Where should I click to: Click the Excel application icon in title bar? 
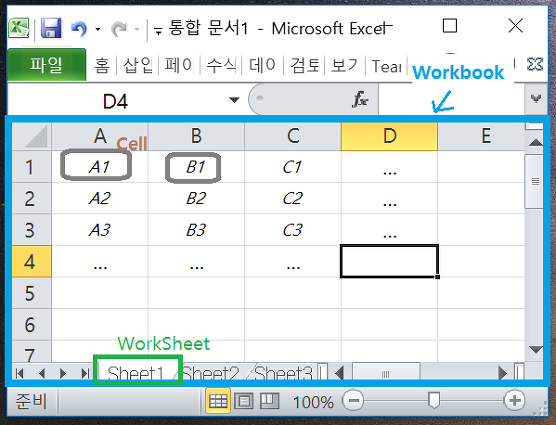[x=19, y=28]
